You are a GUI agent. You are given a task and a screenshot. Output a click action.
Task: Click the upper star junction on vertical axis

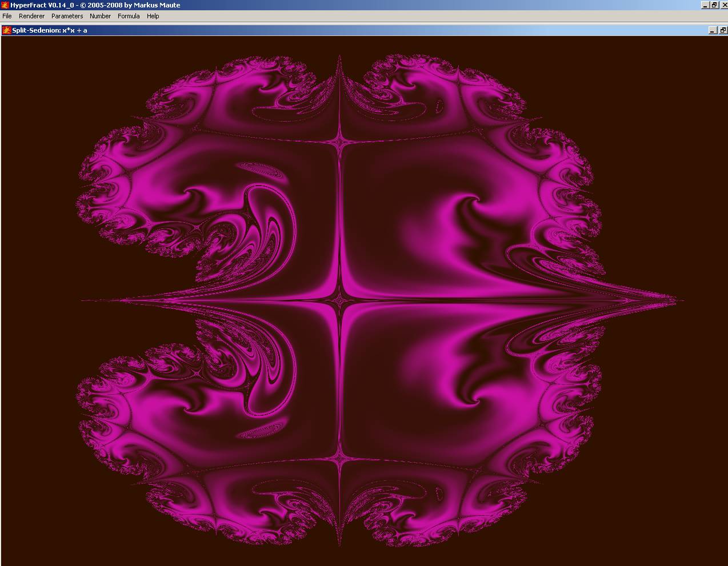tap(340, 141)
